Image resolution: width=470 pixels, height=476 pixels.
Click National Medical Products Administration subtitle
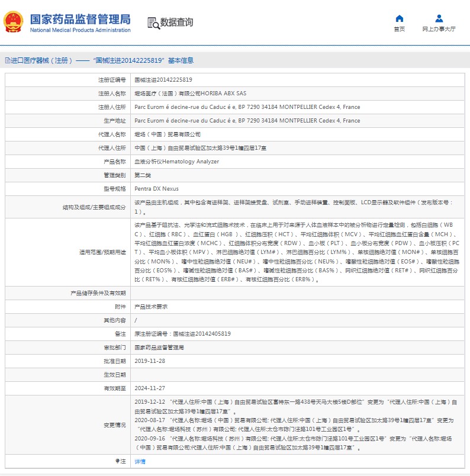coord(80,30)
